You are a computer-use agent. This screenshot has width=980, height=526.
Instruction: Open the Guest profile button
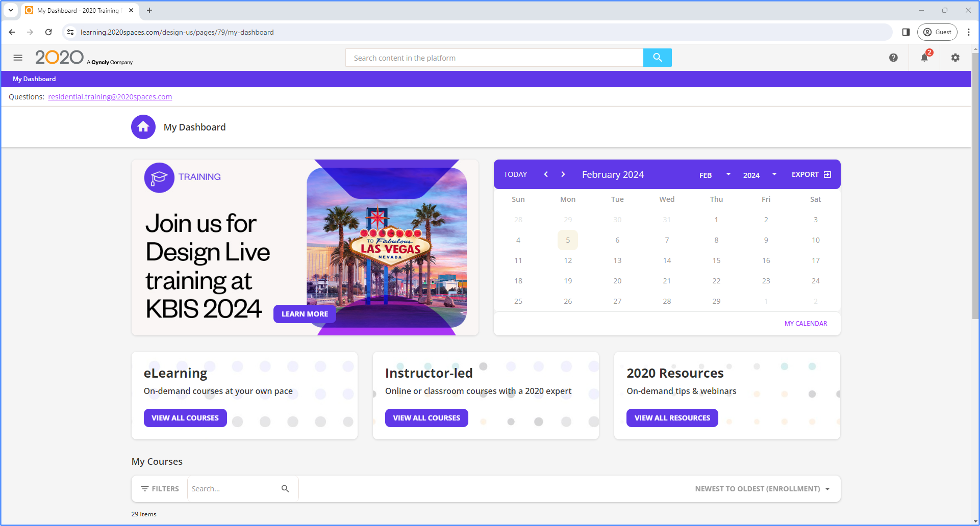pos(937,32)
